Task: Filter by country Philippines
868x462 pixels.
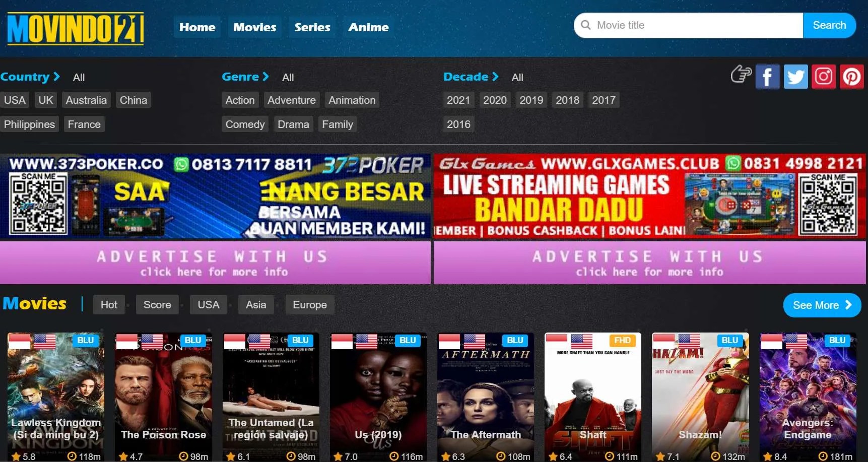Action: pyautogui.click(x=29, y=124)
